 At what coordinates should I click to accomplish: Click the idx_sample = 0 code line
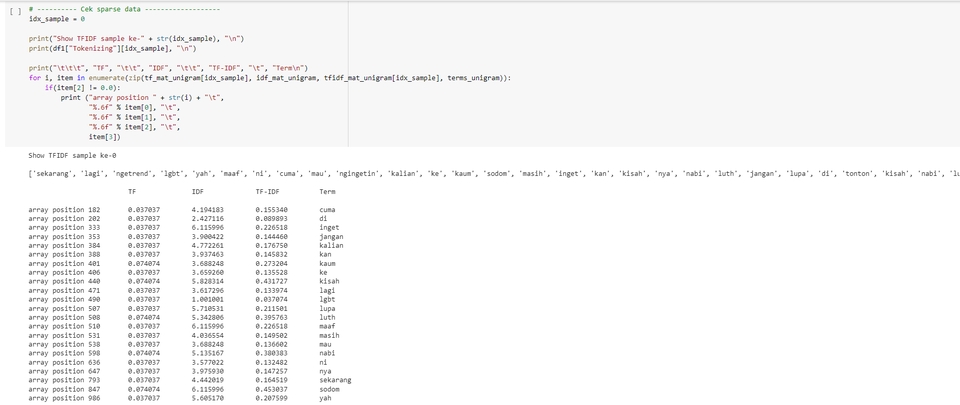[x=56, y=19]
